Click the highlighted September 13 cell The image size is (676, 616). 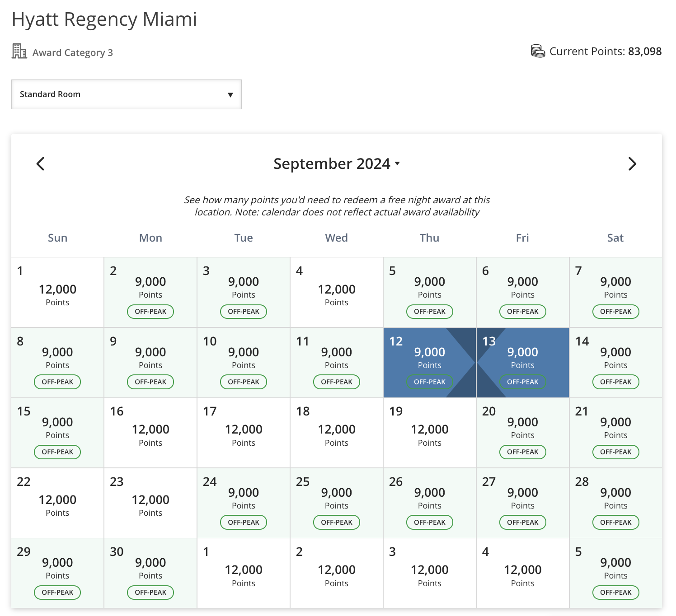click(x=523, y=363)
